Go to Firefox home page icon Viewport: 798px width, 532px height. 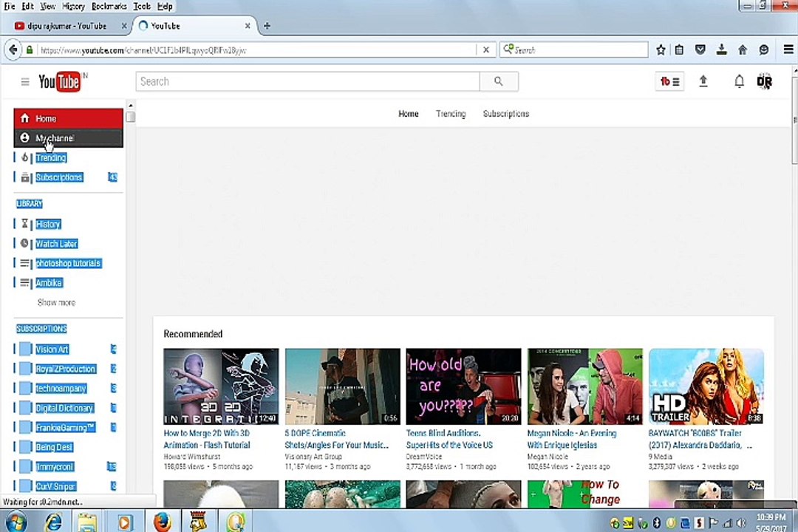[x=743, y=50]
